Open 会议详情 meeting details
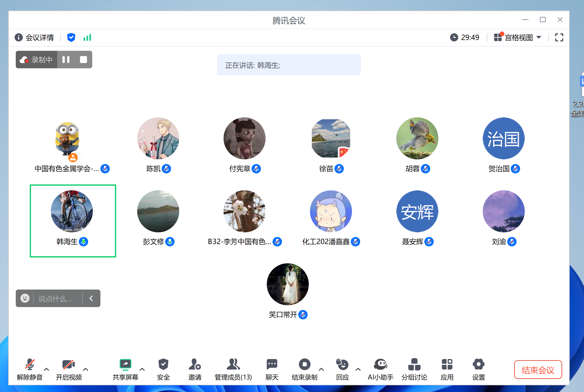The width and height of the screenshot is (584, 392). click(x=34, y=37)
